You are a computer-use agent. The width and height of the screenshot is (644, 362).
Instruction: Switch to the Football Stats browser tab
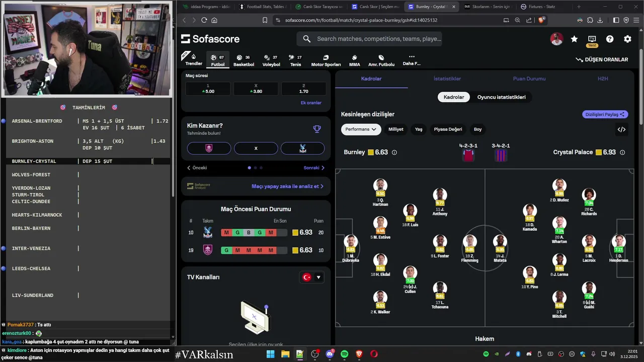(x=263, y=7)
